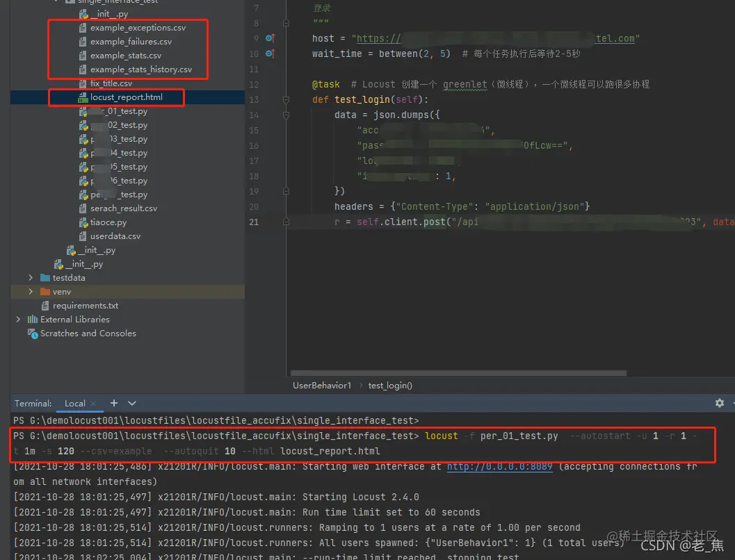Open http://0.0.0.0:8089 link in terminal
Viewport: 735px width, 560px height.
(499, 466)
